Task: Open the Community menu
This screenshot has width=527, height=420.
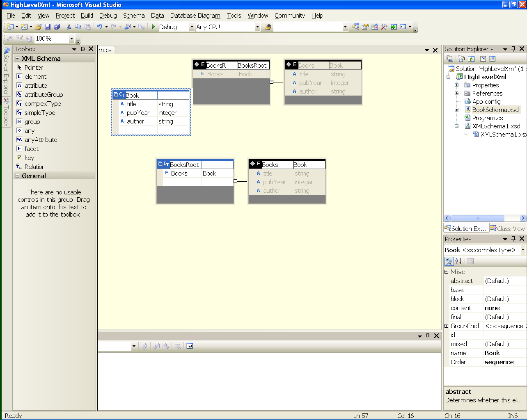Action: tap(290, 16)
